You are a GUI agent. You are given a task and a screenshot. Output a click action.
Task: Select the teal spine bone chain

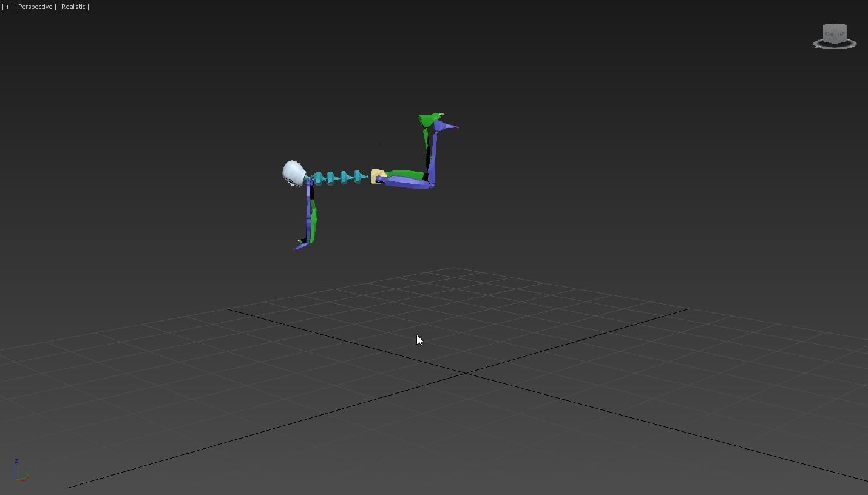(341, 177)
